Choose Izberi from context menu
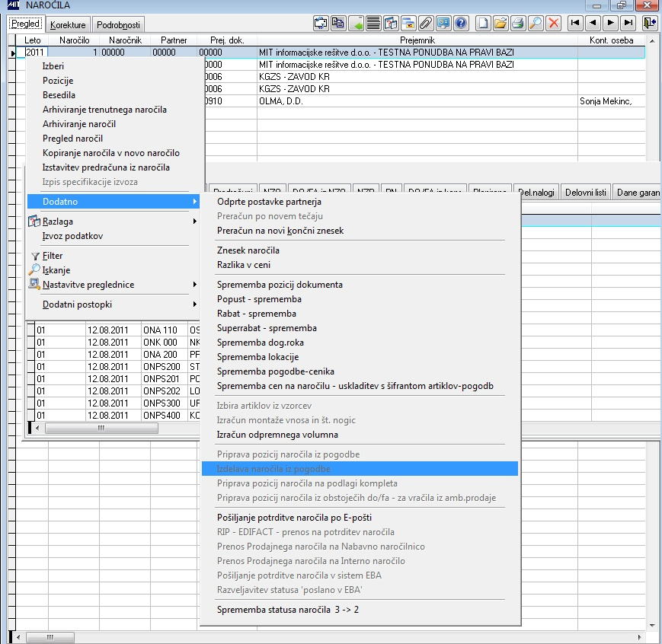Screen dimensions: 662x644 click(x=53, y=65)
